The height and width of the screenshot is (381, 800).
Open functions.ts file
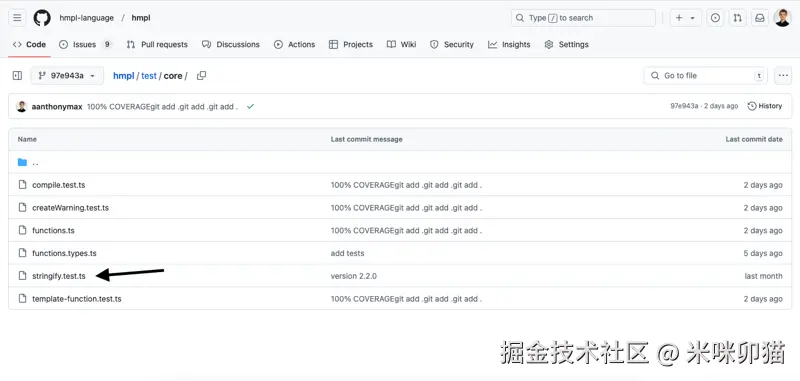[53, 231]
